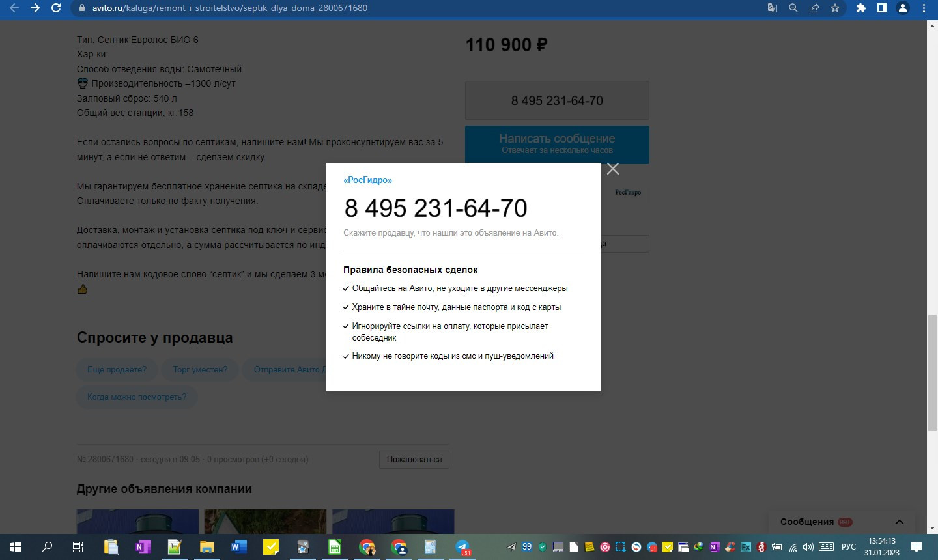Viewport: 938px width, 560px height.
Task: Click the Wi-Fi network tray icon
Action: [x=793, y=547]
